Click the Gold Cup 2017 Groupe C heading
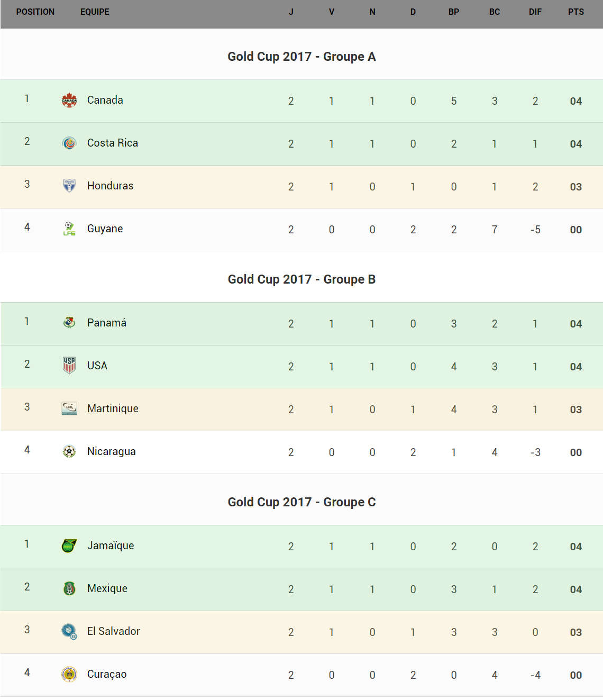The width and height of the screenshot is (603, 700). pyautogui.click(x=301, y=502)
